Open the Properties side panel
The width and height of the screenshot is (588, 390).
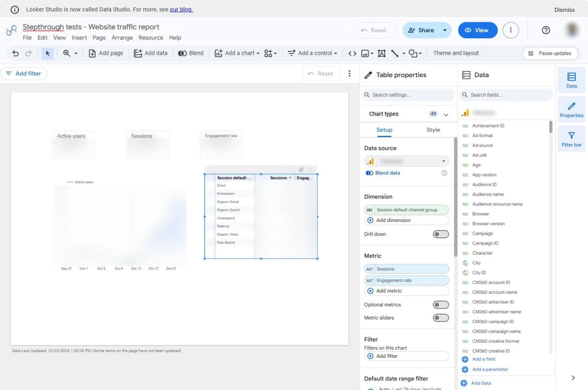click(x=571, y=110)
